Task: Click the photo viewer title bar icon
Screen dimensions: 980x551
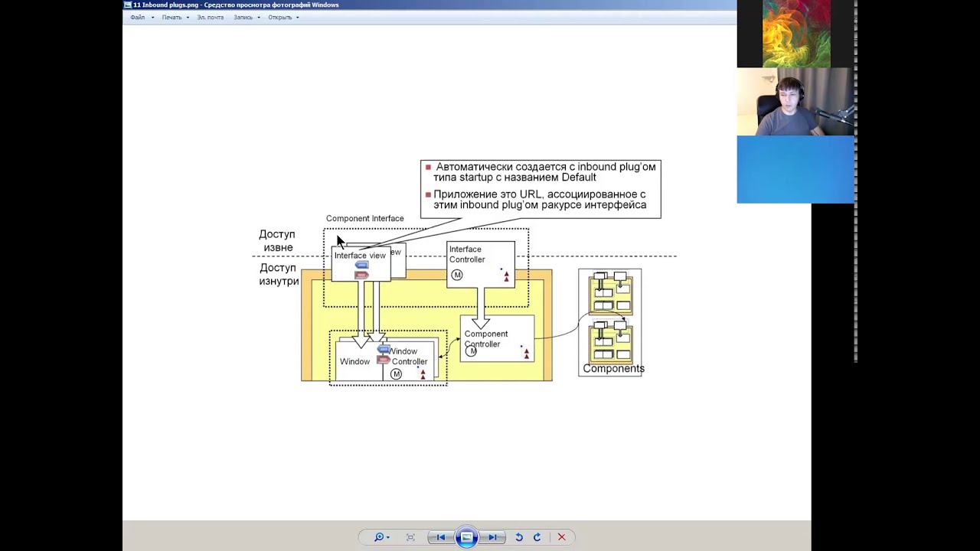Action: (128, 5)
